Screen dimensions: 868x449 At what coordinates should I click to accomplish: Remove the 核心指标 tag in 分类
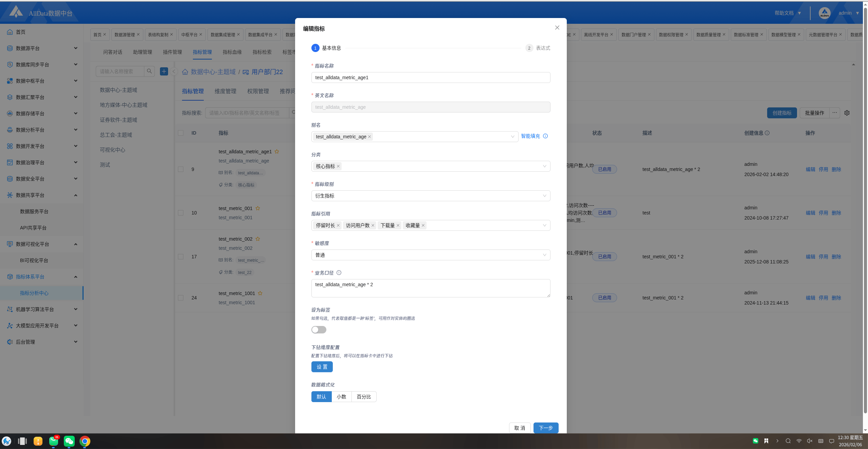coord(338,166)
